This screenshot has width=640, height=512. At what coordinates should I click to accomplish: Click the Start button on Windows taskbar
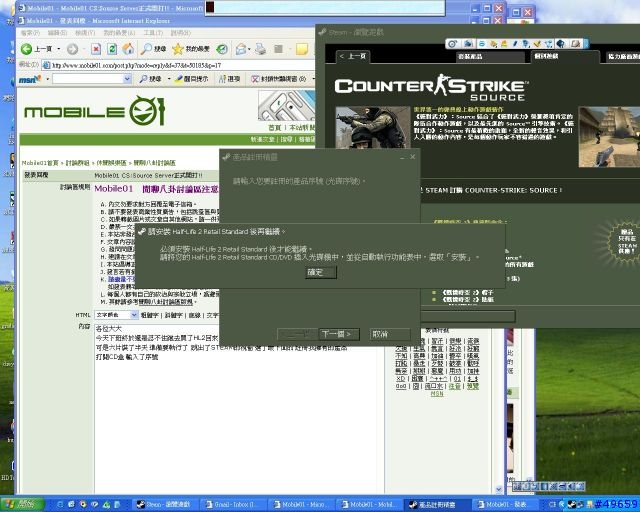(22, 505)
